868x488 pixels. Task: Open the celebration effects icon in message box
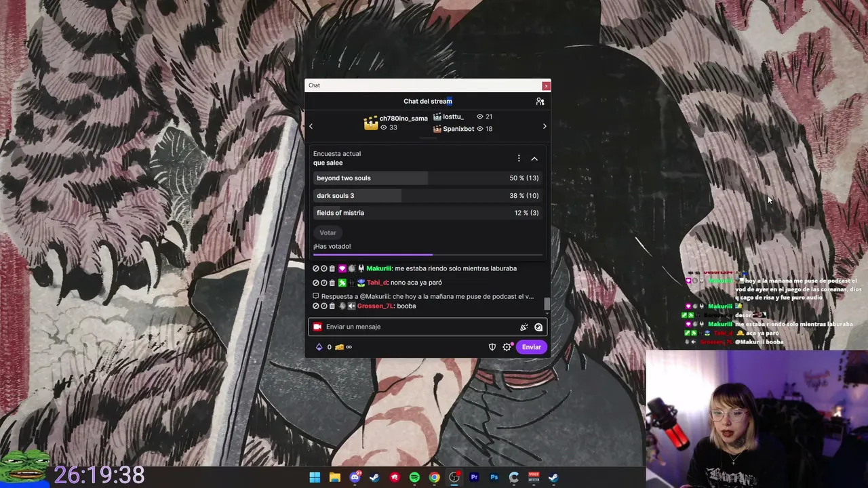tap(524, 327)
